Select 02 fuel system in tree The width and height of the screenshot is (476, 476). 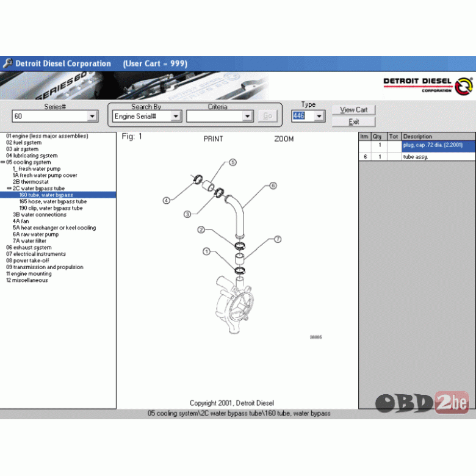pos(24,142)
